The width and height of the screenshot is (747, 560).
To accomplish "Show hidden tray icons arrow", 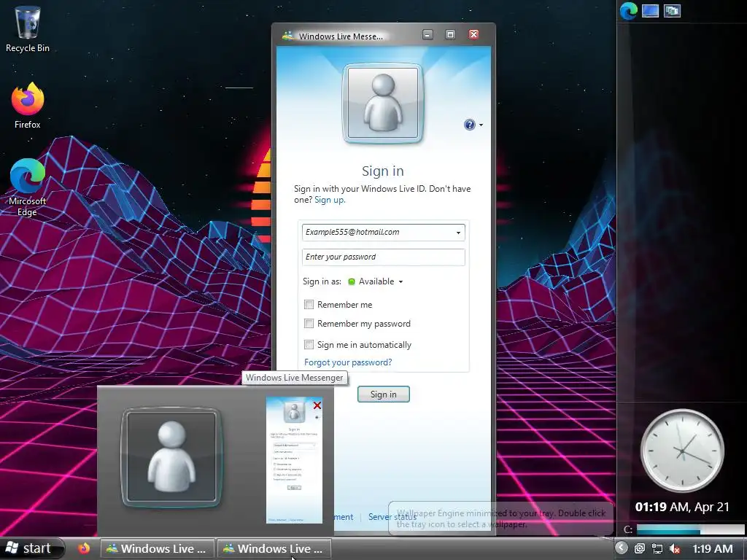I will tap(621, 548).
